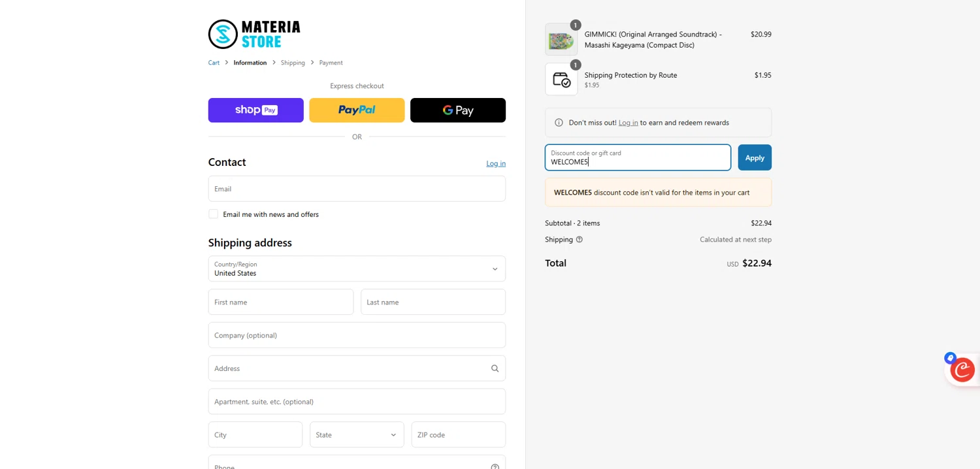Click Log in link in rewards notice

pyautogui.click(x=629, y=123)
